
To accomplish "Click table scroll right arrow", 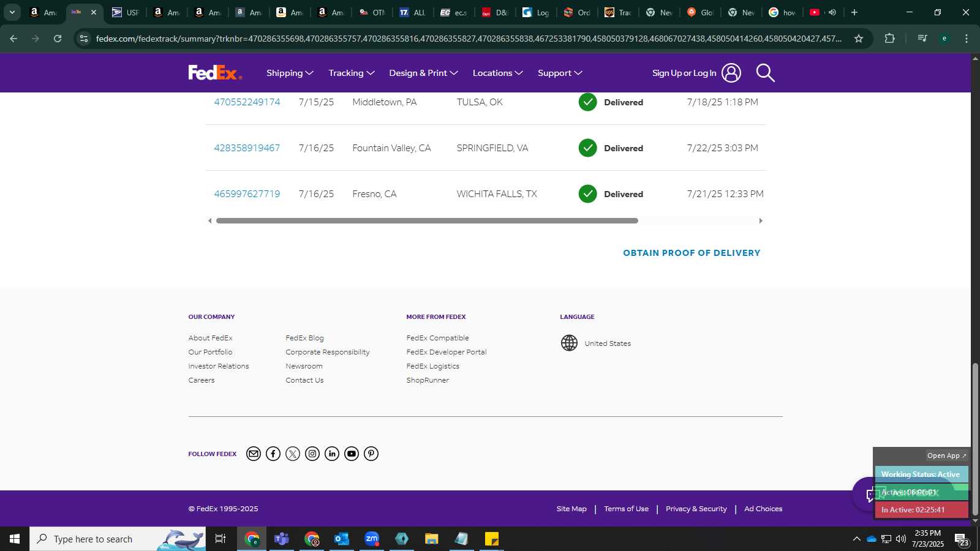I will 761,220.
